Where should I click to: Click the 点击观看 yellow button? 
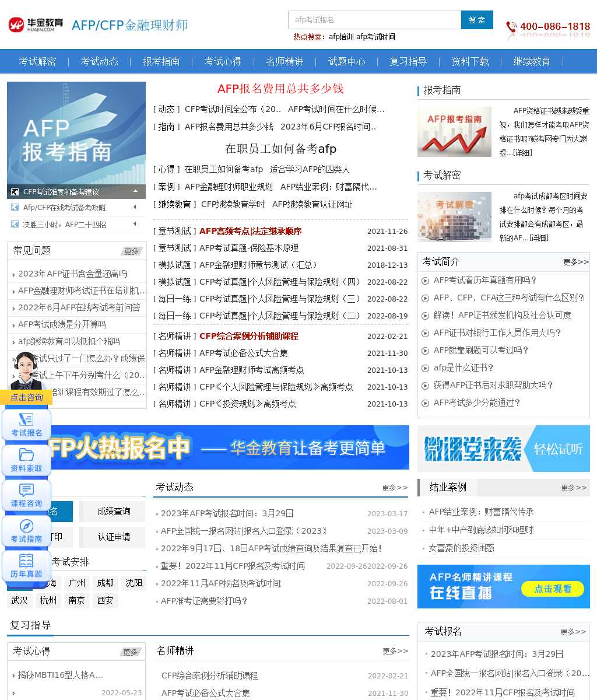pyautogui.click(x=553, y=589)
